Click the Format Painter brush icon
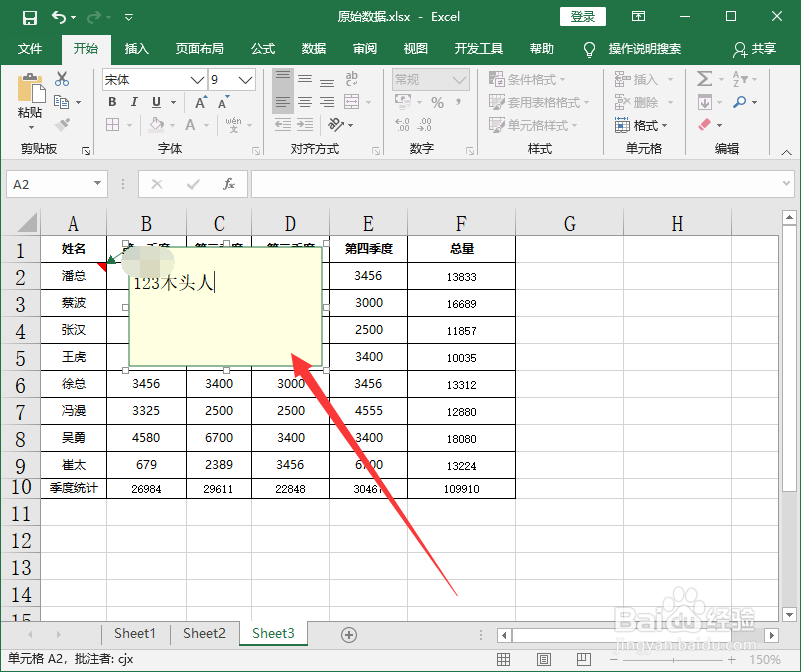 pyautogui.click(x=62, y=124)
